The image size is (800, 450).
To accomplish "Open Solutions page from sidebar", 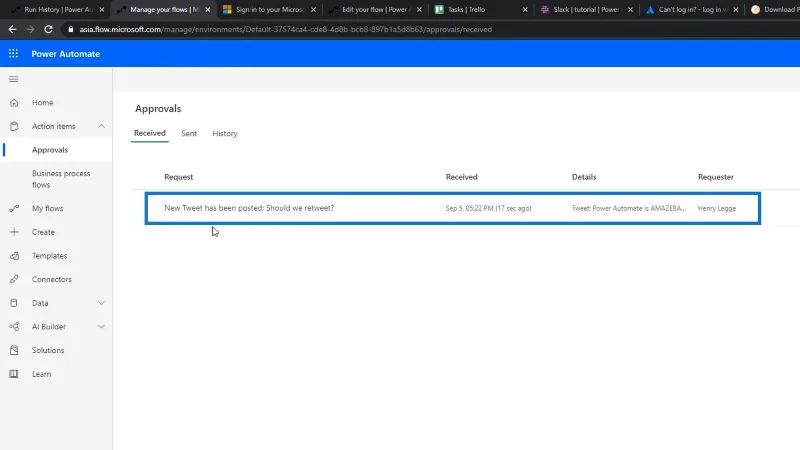I will [x=48, y=351].
